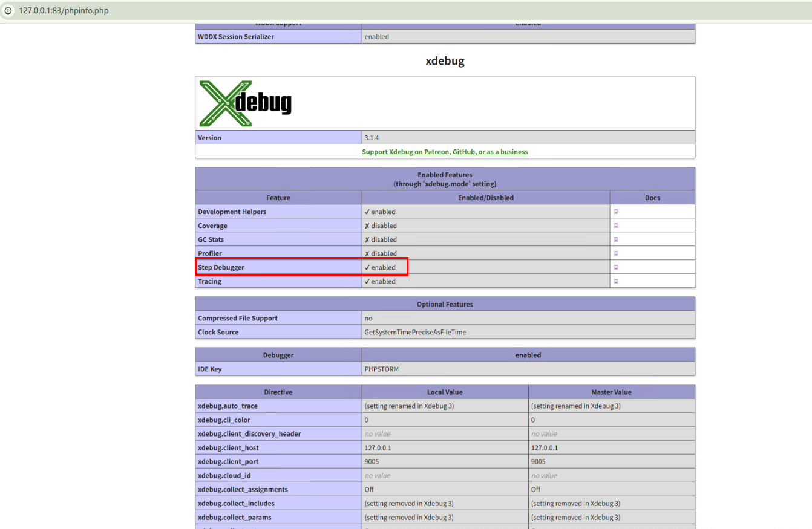The width and height of the screenshot is (812, 529).
Task: Click the 'Clock Source' label
Action: pos(218,332)
